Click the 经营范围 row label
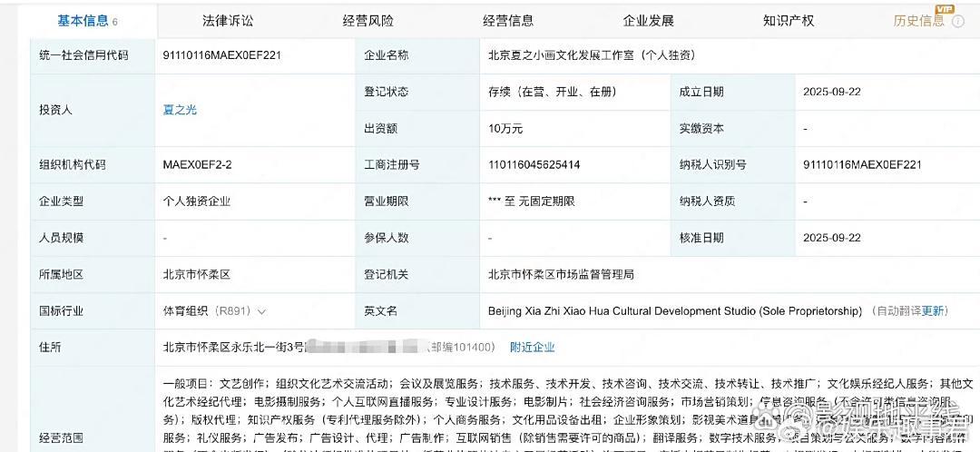The height and width of the screenshot is (452, 980). (x=61, y=437)
